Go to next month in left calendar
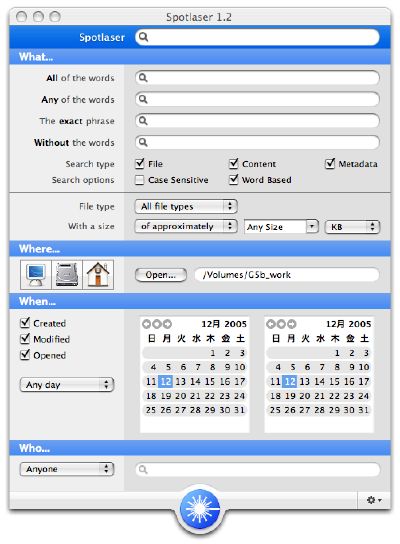The image size is (400, 544). pyautogui.click(x=168, y=324)
